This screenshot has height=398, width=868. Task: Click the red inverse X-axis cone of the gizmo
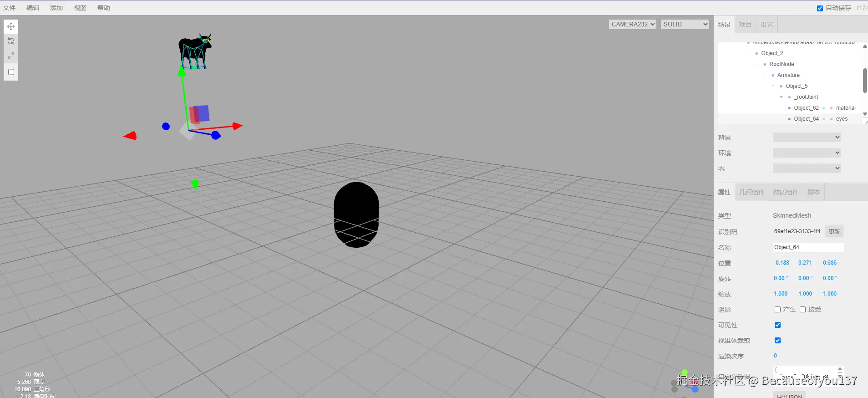click(x=130, y=135)
